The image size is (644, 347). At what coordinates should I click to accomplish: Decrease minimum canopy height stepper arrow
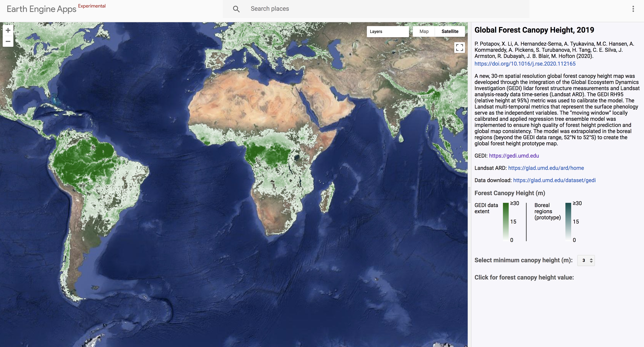click(x=591, y=262)
